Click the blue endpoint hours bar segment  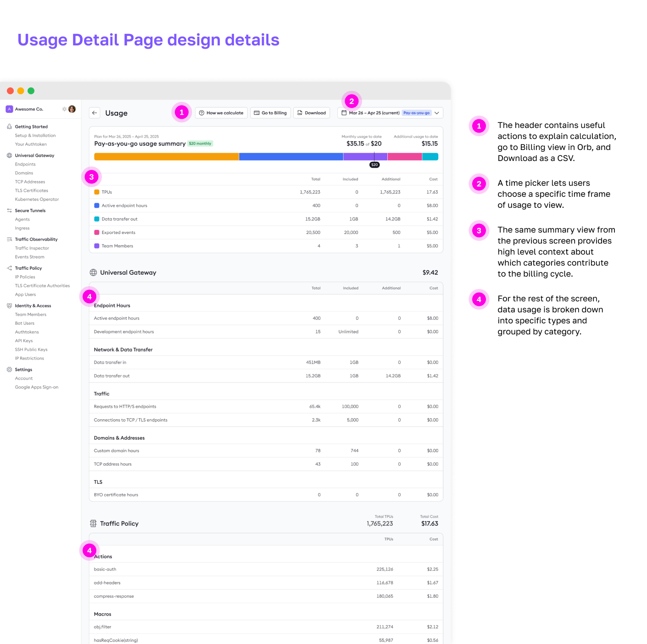tap(291, 156)
